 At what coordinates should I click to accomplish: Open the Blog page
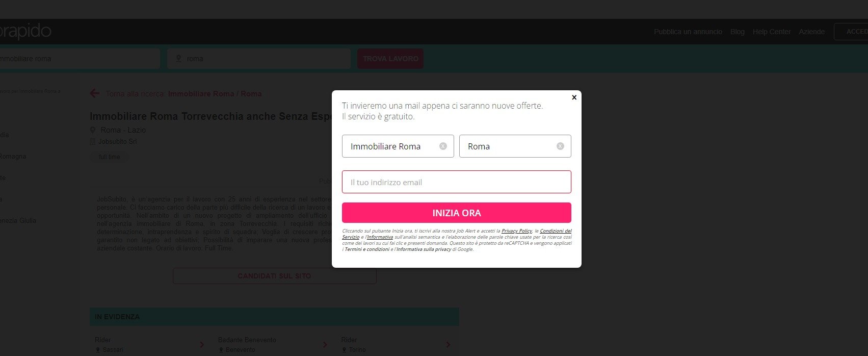pos(737,32)
